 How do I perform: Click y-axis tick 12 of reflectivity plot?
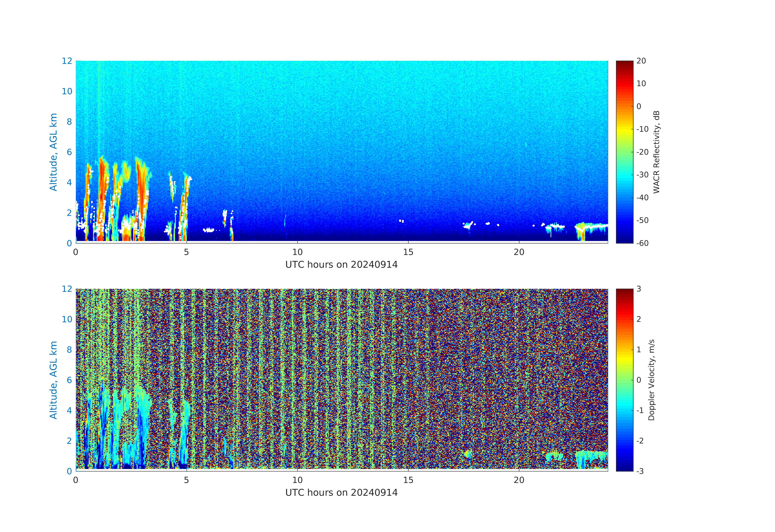67,61
